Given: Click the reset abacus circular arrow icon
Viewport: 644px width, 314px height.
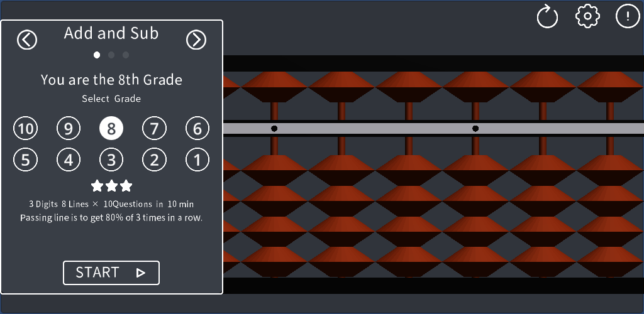Looking at the screenshot, I should [x=547, y=16].
